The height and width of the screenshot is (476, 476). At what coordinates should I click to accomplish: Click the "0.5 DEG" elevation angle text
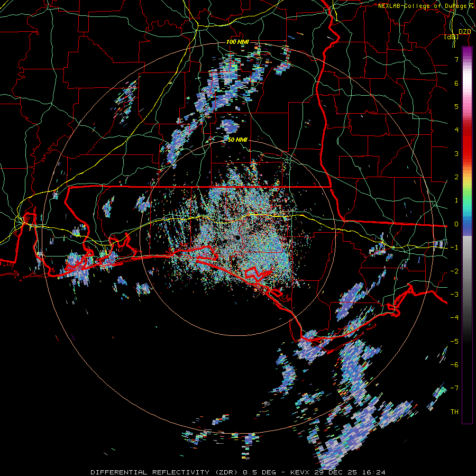(x=259, y=472)
